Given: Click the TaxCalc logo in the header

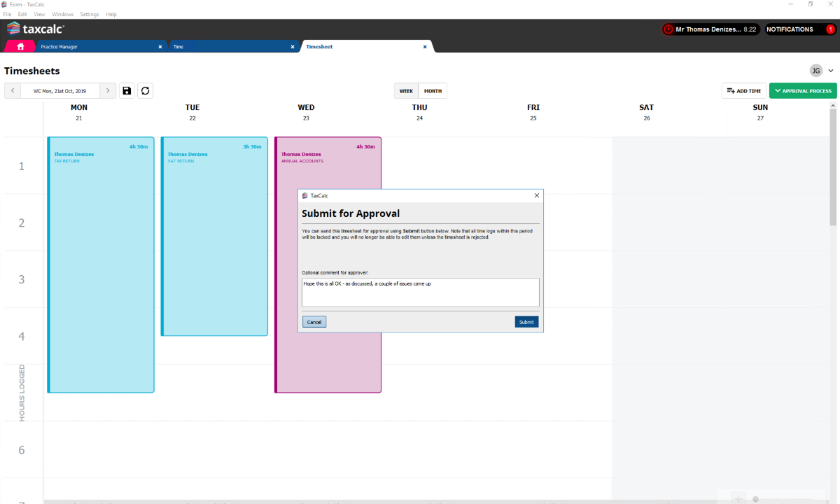Looking at the screenshot, I should (x=35, y=29).
